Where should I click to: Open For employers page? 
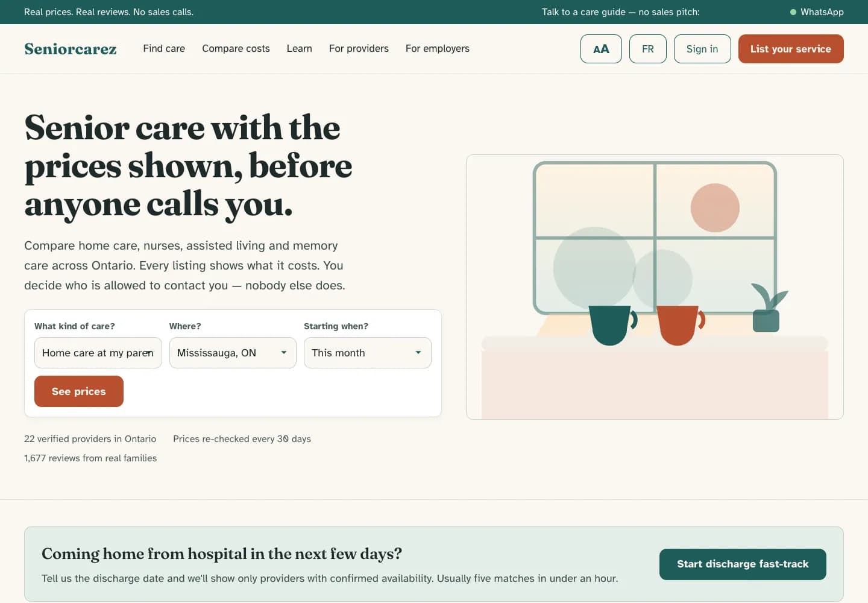pyautogui.click(x=438, y=48)
